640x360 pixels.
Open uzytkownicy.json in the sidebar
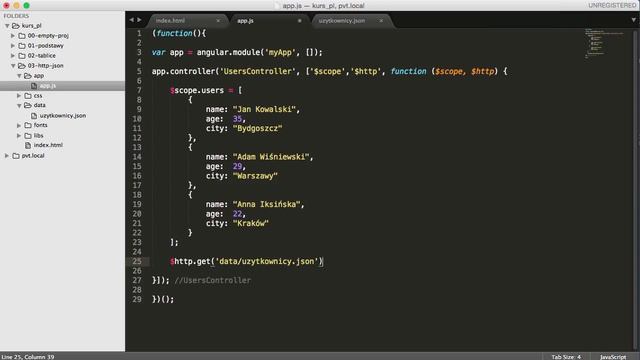(62, 116)
